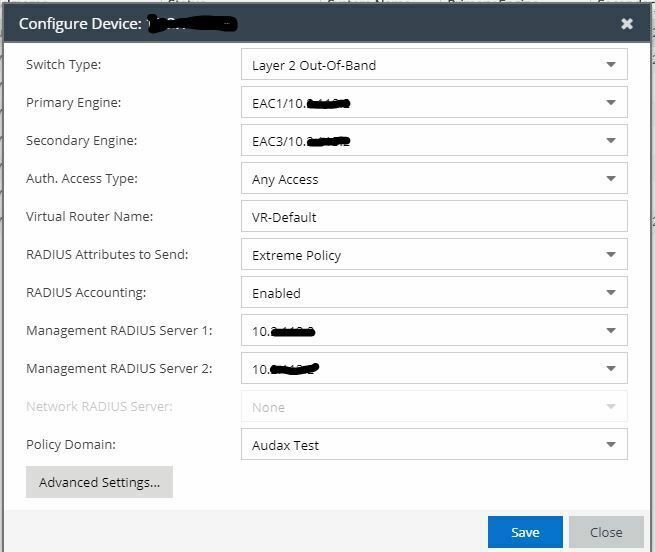
Task: Click the RADIUS Accounting dropdown arrow
Action: pos(610,293)
